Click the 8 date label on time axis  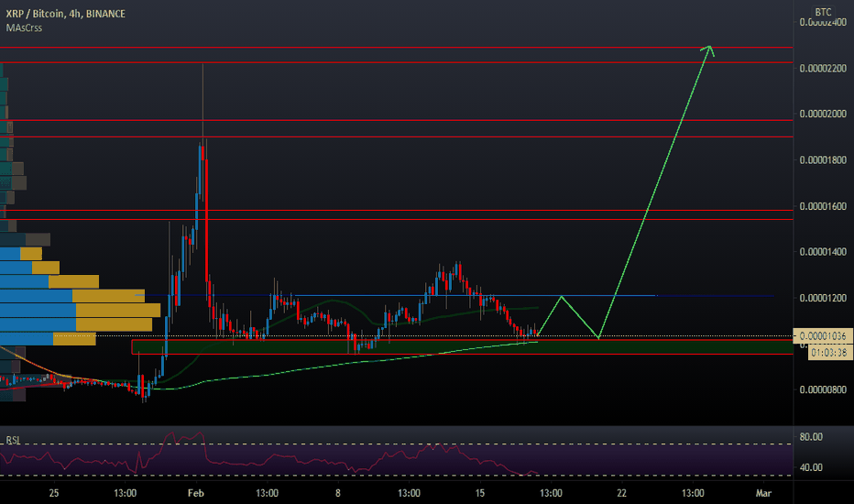[x=338, y=493]
